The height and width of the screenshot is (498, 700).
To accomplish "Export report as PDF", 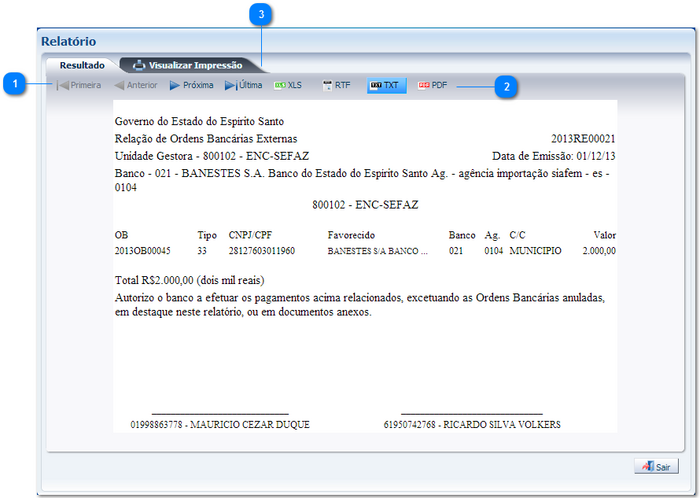I will [x=433, y=86].
